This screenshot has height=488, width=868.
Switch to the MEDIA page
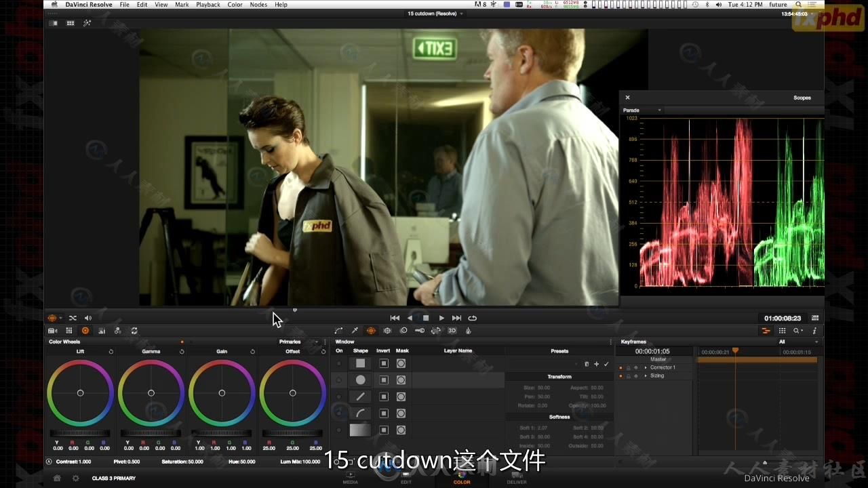pos(351,478)
